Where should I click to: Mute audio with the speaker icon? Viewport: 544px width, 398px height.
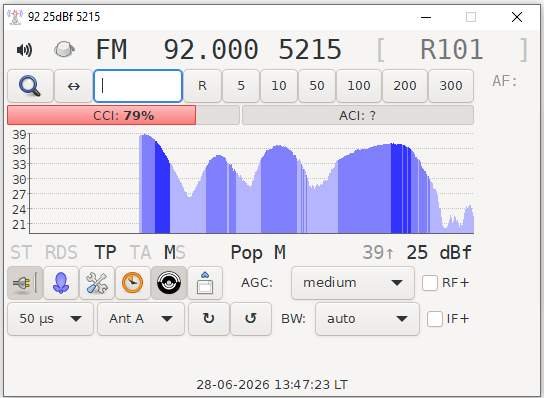coord(24,50)
